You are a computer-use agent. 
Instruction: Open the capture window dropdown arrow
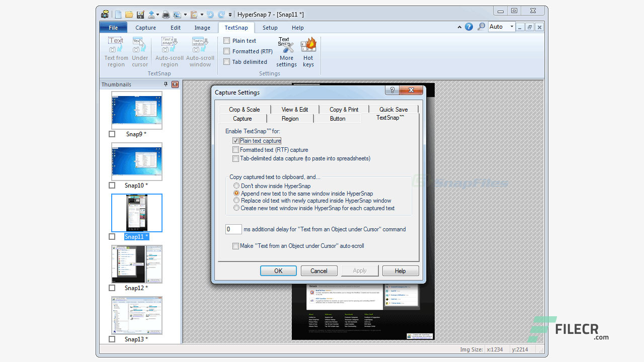coord(185,15)
